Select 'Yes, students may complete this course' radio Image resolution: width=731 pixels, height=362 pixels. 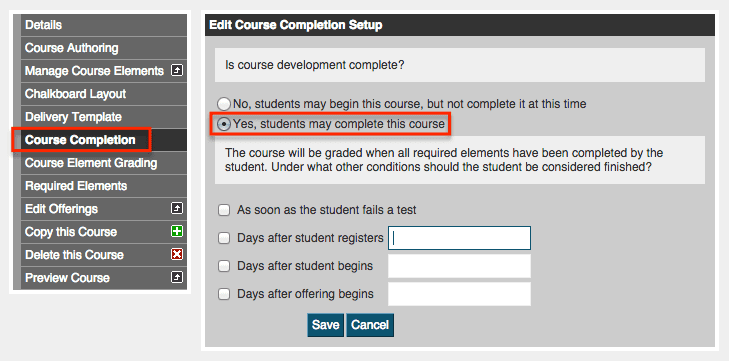224,125
